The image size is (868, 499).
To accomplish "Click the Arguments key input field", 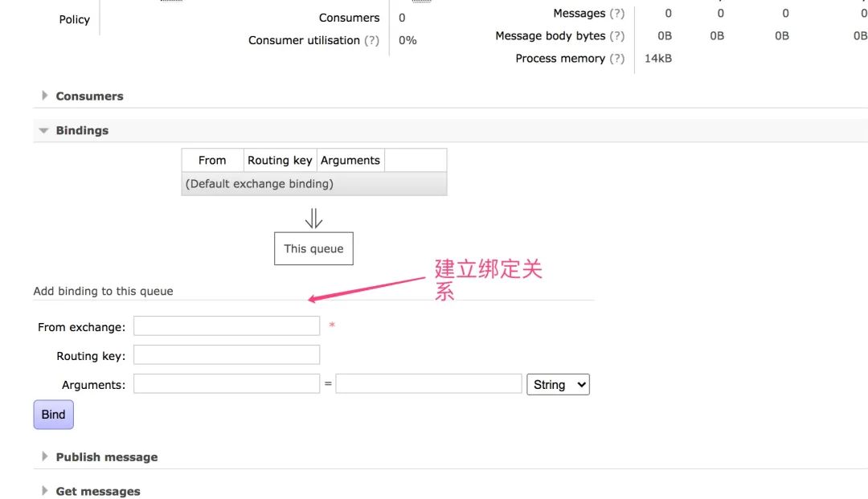I will coord(227,384).
